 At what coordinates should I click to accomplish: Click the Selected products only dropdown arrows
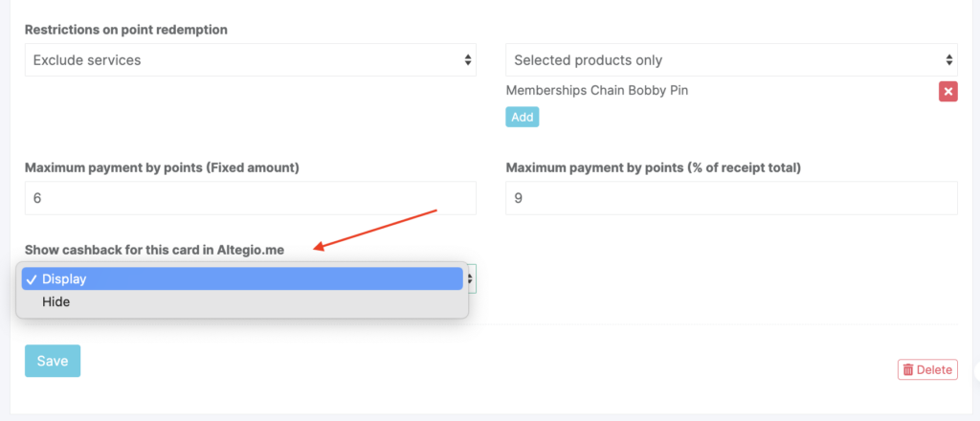pyautogui.click(x=948, y=60)
